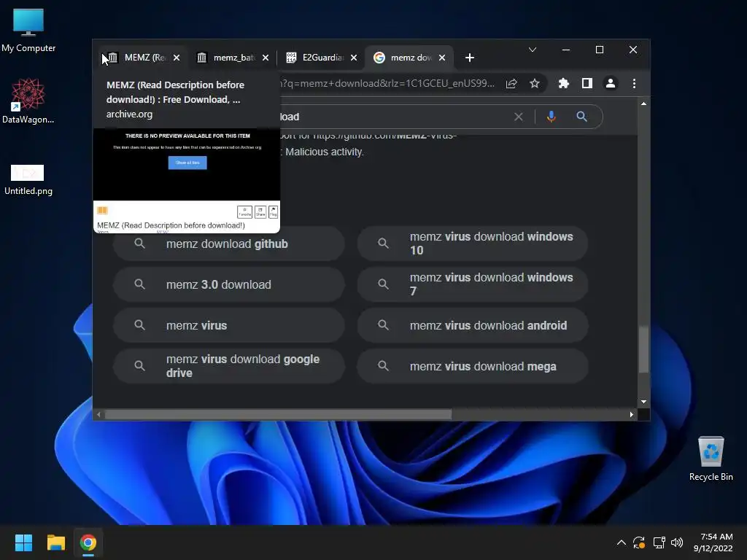Search memz virus download windows 7
This screenshot has width=747, height=560.
[x=473, y=285]
